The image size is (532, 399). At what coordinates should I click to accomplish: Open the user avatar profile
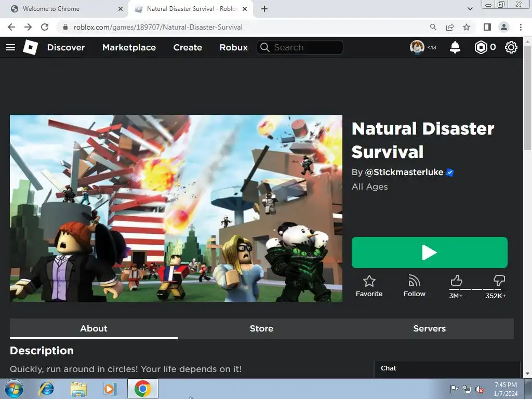(x=417, y=47)
